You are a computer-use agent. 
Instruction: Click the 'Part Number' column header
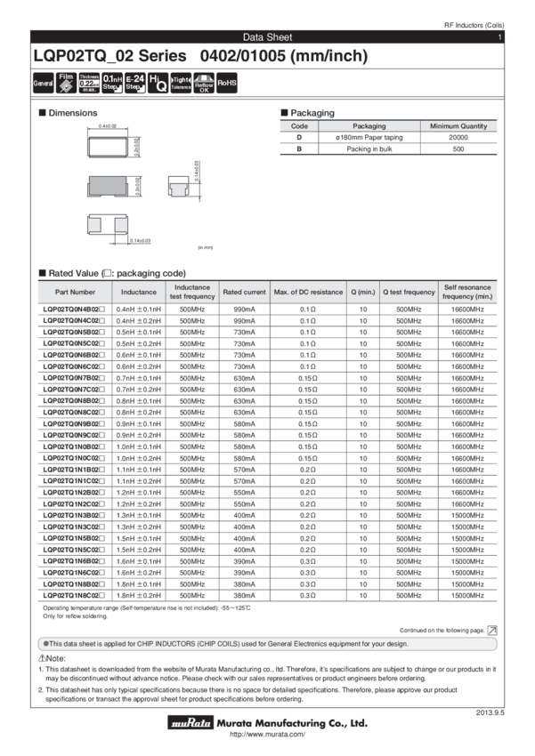tap(76, 293)
